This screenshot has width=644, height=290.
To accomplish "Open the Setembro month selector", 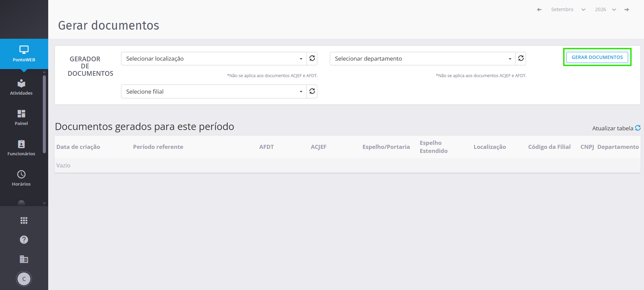I will [x=568, y=9].
